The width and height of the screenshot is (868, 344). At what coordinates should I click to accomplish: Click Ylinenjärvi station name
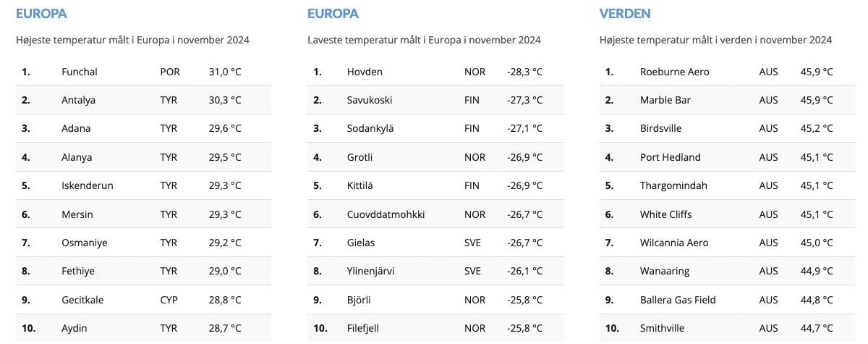coord(370,271)
